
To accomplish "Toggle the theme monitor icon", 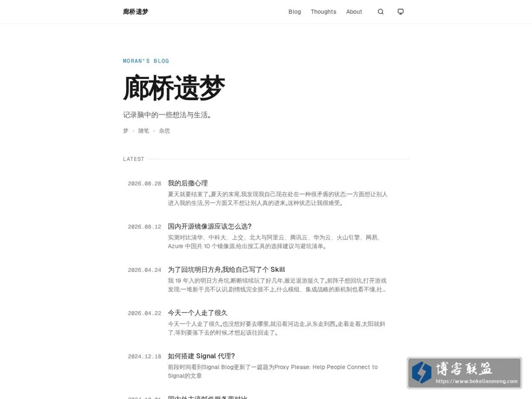I will coord(401,12).
